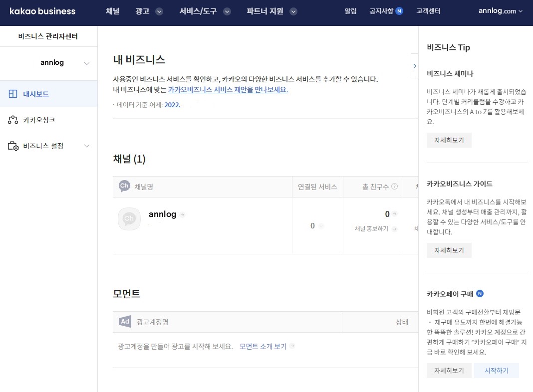Expand the 파트너 지원 dropdown arrow
This screenshot has width=533, height=392.
click(x=293, y=11)
